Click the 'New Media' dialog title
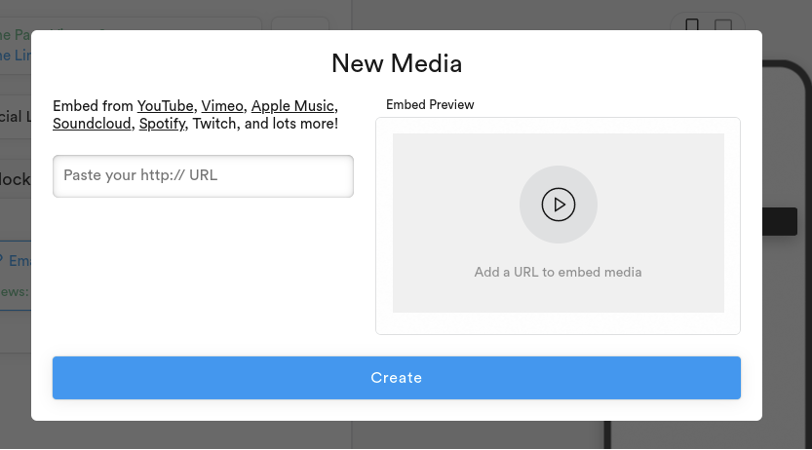The width and height of the screenshot is (812, 450). [396, 64]
